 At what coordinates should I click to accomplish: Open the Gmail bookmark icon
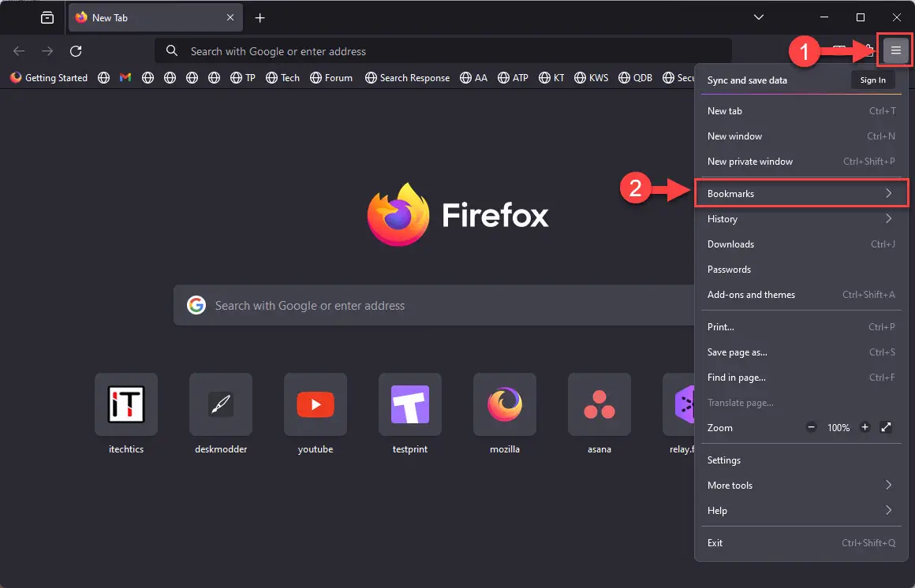pyautogui.click(x=125, y=77)
